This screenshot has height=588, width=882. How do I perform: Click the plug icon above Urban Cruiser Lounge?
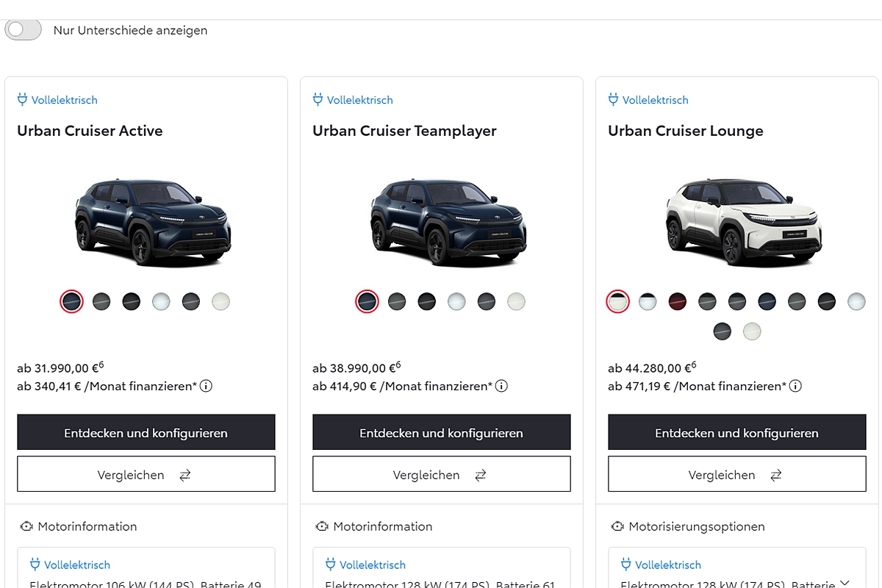click(x=613, y=99)
